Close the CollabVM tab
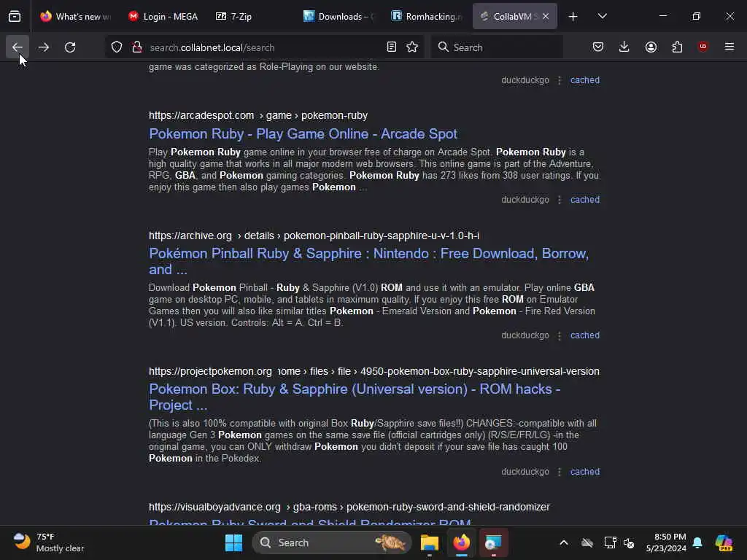This screenshot has width=747, height=560. click(546, 16)
